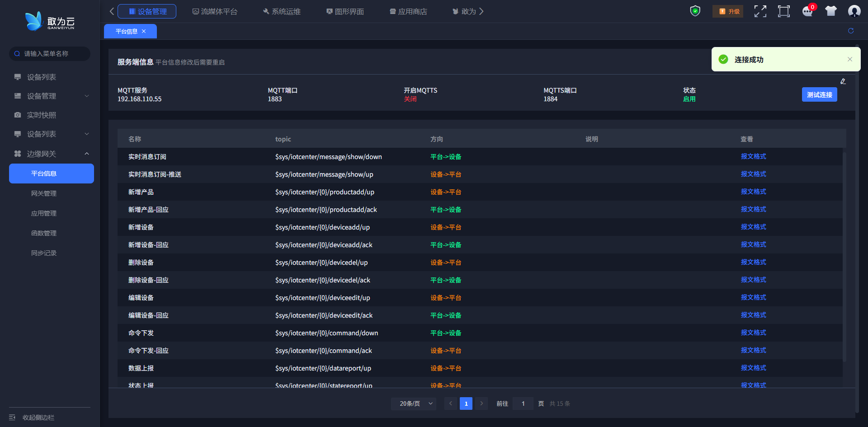Click the edit pencil icon in 服务端信息
868x427 pixels.
843,81
